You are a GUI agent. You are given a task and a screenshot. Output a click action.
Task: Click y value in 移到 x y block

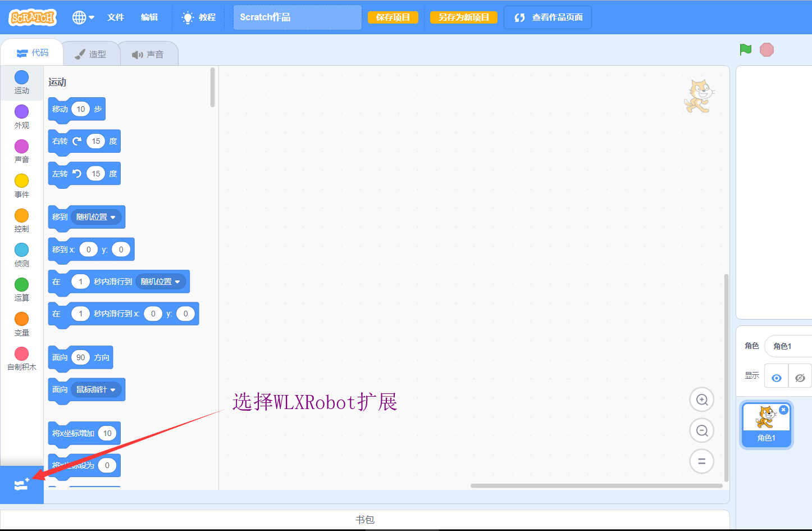121,249
